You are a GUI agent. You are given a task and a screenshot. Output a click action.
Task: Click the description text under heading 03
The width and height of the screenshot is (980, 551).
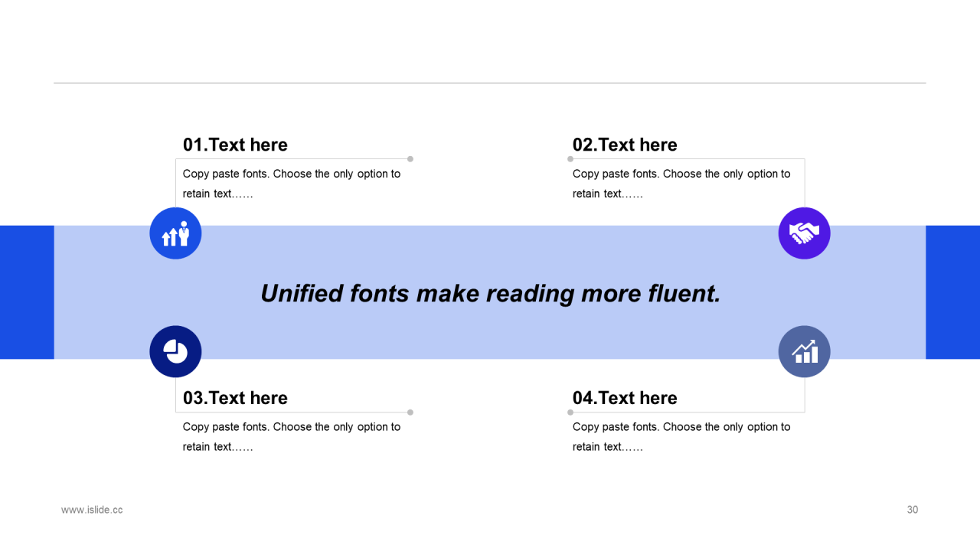[x=291, y=436]
